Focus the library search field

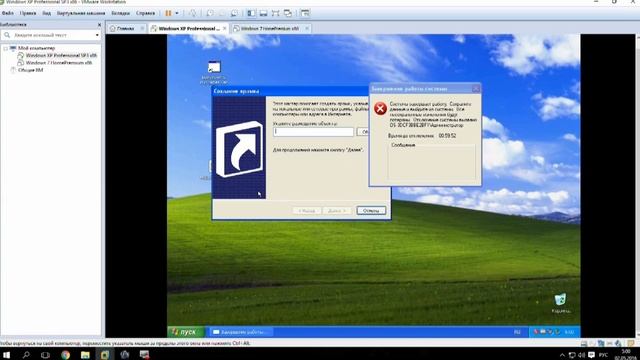pos(51,35)
